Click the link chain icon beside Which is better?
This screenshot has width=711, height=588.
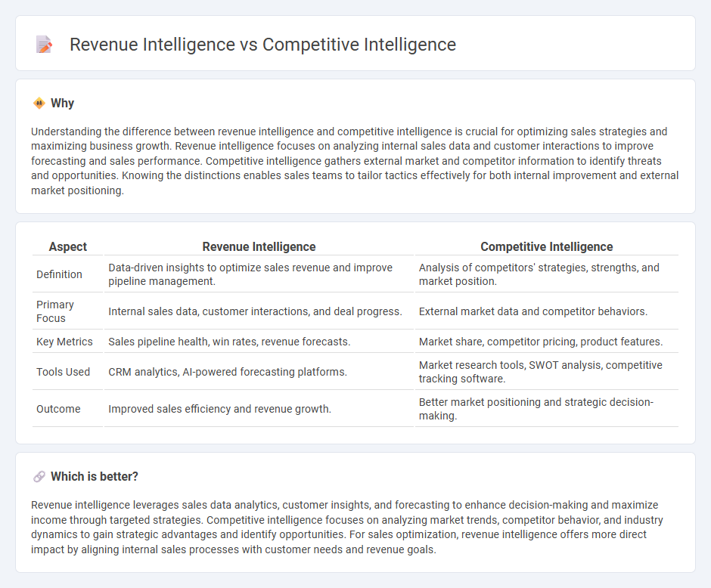39,477
